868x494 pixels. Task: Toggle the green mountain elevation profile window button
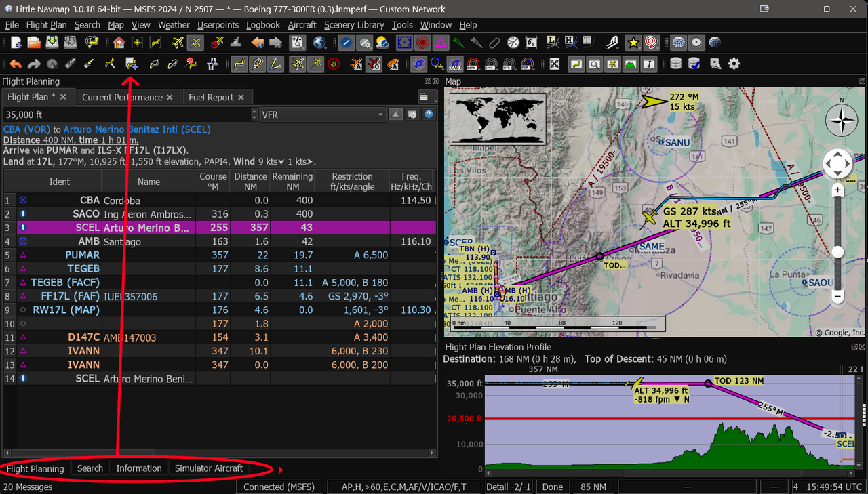(x=631, y=64)
